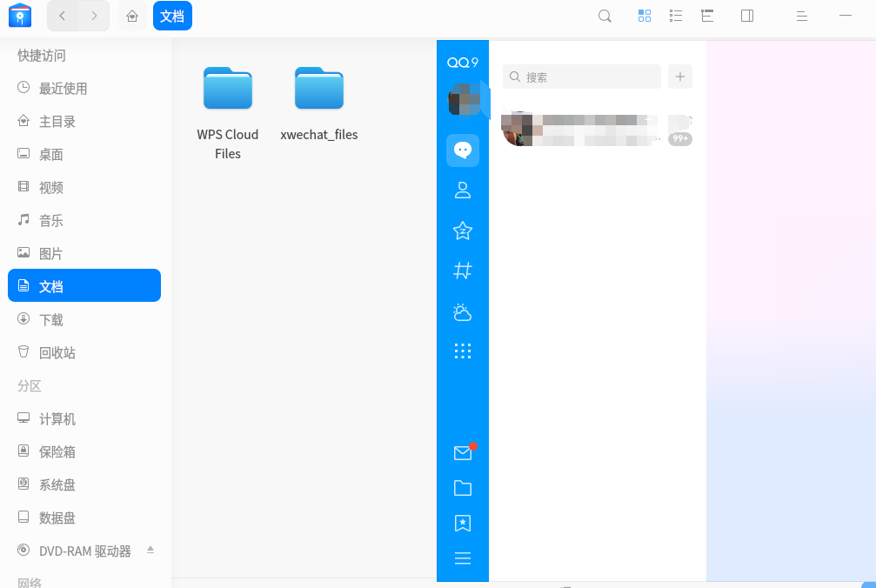Viewport: 876px width, 588px height.
Task: Open the conversation with 99+ unread badge
Action: click(597, 130)
